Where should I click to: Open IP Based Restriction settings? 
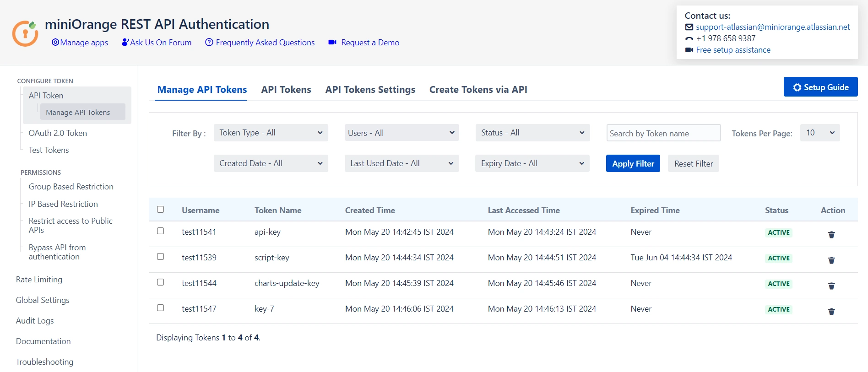click(63, 204)
